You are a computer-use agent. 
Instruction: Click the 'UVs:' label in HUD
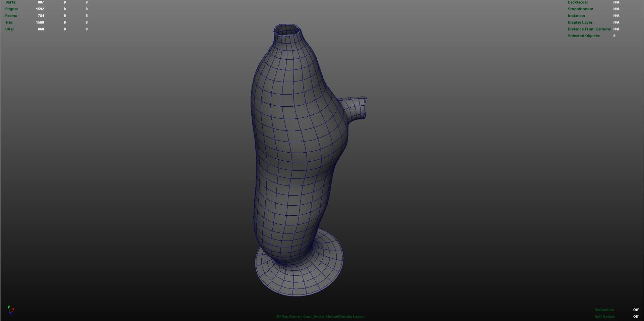(9, 29)
